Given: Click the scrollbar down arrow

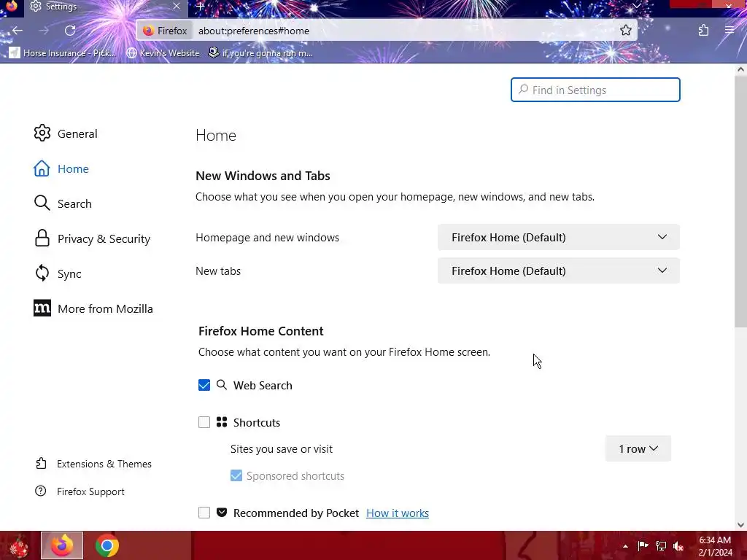Looking at the screenshot, I should coord(740,525).
